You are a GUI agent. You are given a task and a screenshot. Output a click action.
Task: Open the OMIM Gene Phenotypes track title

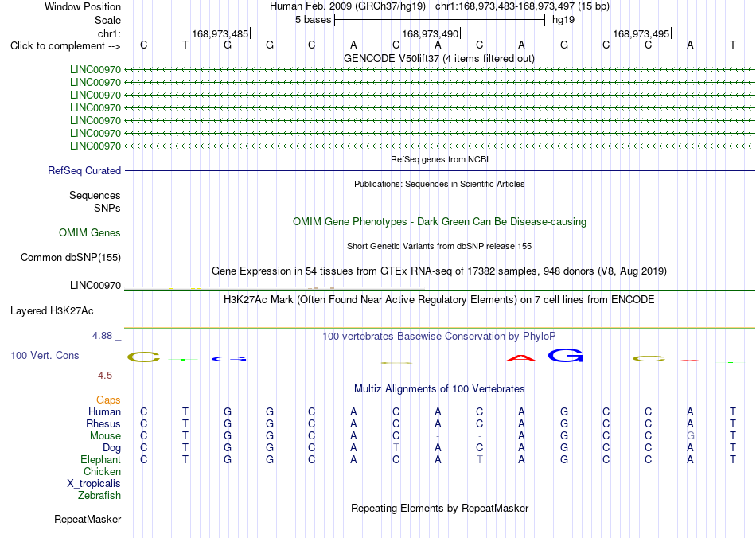point(440,222)
